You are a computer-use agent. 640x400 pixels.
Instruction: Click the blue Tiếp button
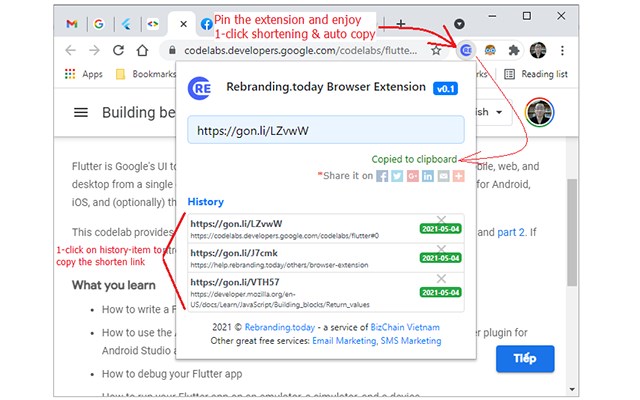[525, 358]
